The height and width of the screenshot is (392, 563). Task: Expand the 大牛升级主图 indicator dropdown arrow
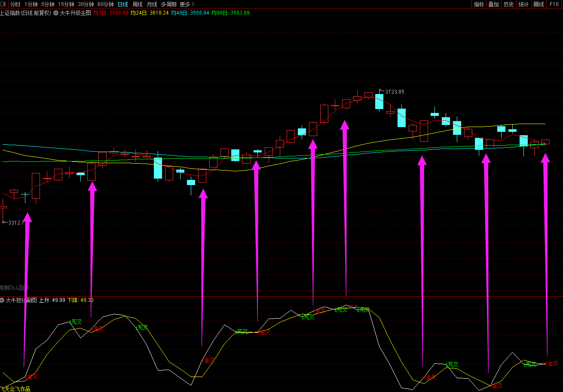pyautogui.click(x=56, y=13)
